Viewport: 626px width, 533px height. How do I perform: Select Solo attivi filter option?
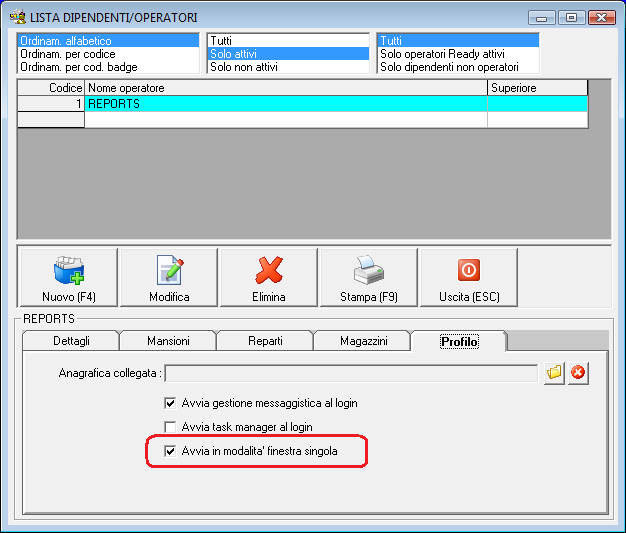[x=288, y=54]
